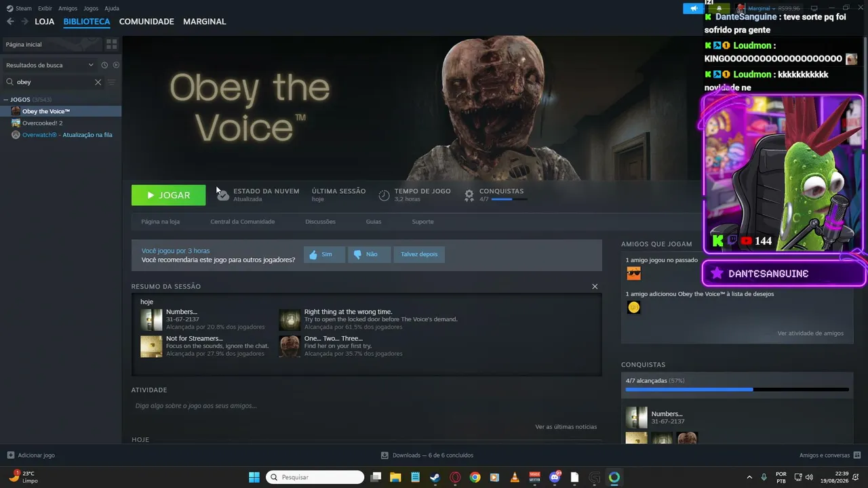Screen dimensions: 868x488
Task: Click the Página inicial library home button
Action: tap(53, 44)
